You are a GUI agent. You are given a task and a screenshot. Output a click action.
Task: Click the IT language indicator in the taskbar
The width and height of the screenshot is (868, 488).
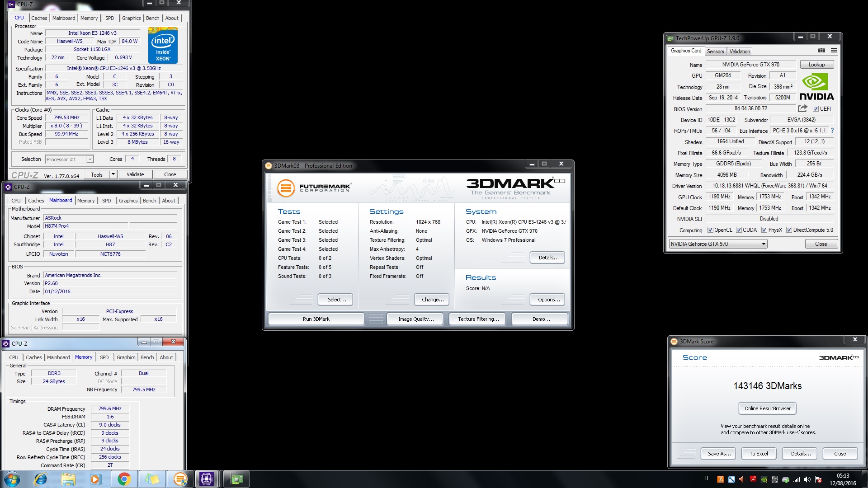coord(707,478)
